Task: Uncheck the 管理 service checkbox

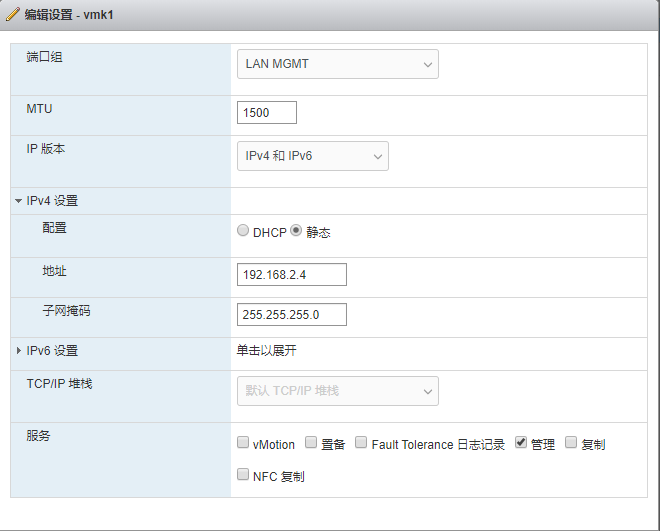Action: (x=521, y=443)
